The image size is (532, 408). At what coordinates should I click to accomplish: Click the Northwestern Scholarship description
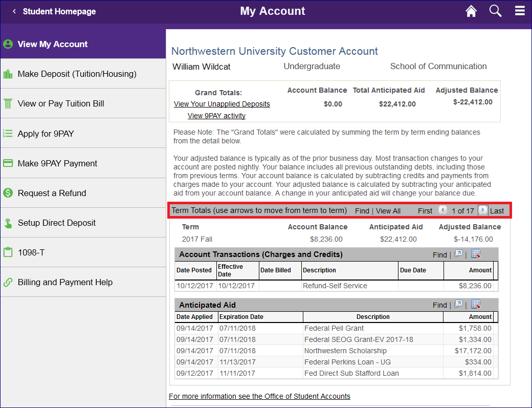pyautogui.click(x=345, y=351)
